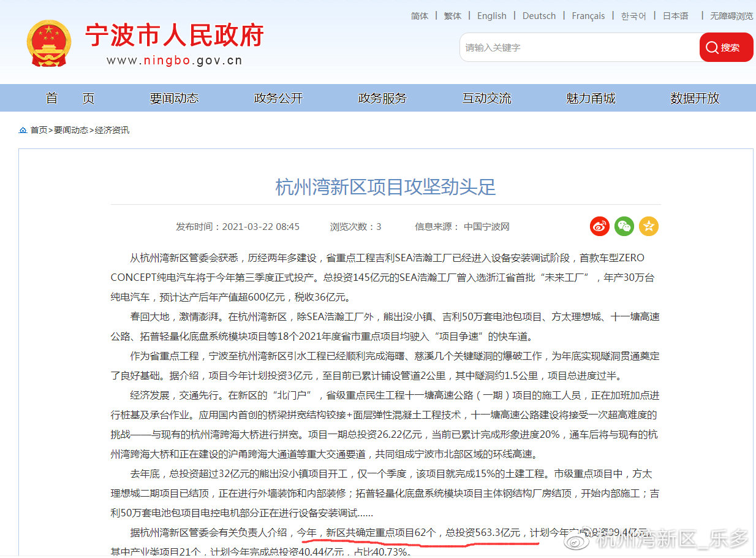Click the text 新区共确定重点项目62个

click(381, 532)
